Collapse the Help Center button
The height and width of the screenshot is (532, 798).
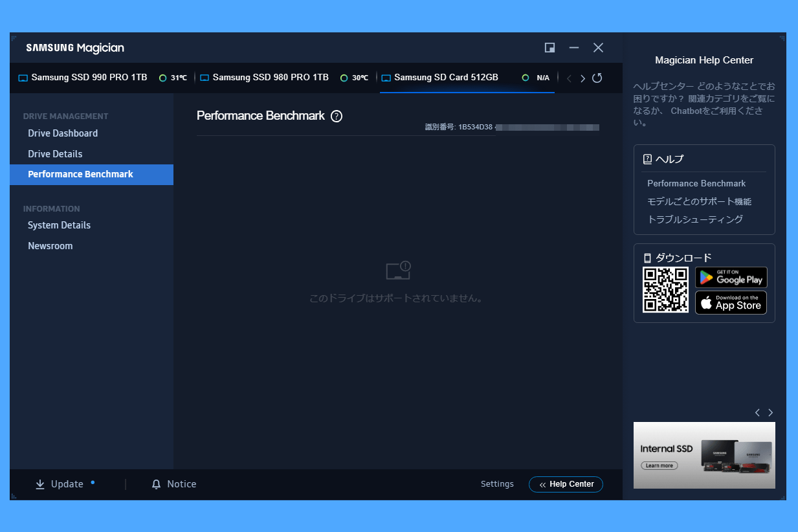click(x=566, y=484)
